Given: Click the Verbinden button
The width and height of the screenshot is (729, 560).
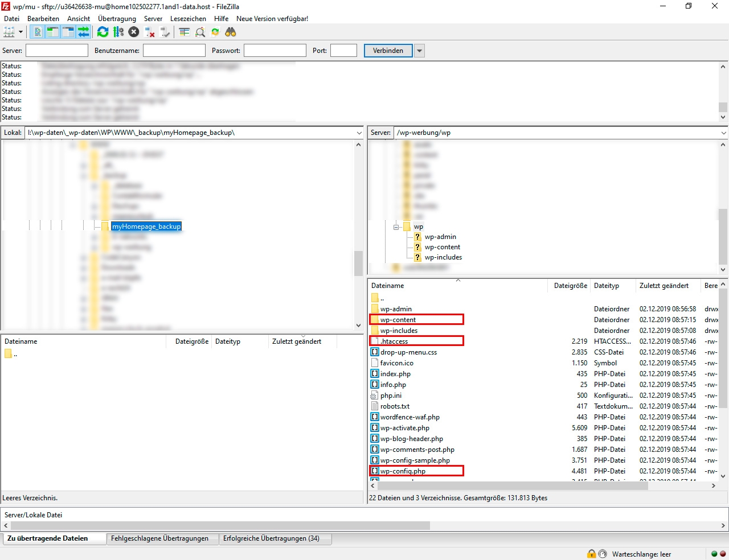Looking at the screenshot, I should [388, 51].
